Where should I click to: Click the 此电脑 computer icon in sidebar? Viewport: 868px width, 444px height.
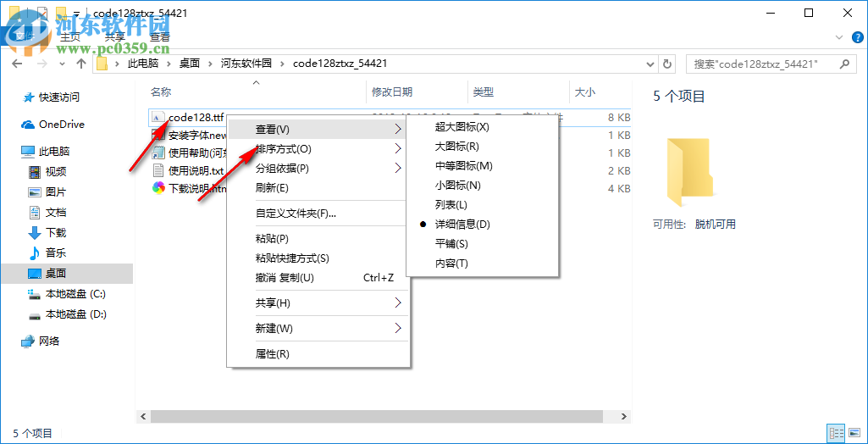28,151
